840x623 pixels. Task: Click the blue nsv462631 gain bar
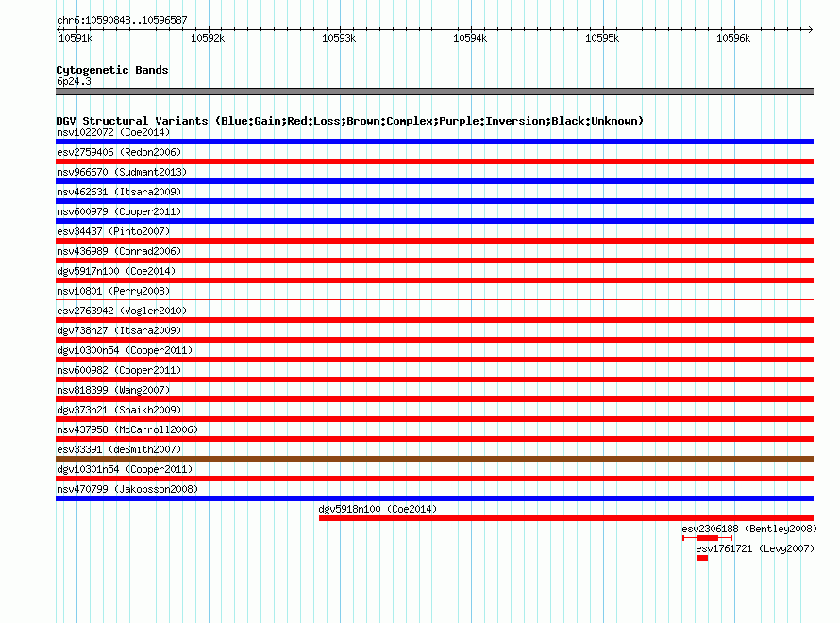[x=434, y=201]
